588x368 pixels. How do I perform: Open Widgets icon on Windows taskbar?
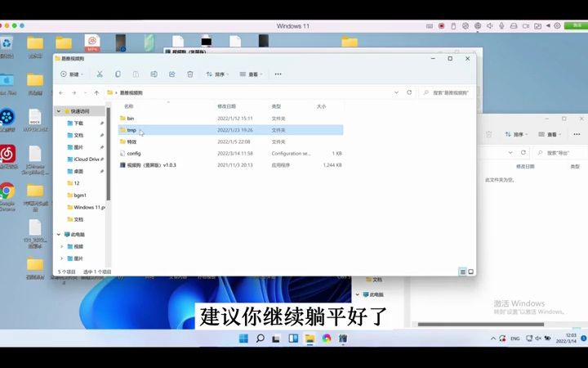tap(293, 339)
